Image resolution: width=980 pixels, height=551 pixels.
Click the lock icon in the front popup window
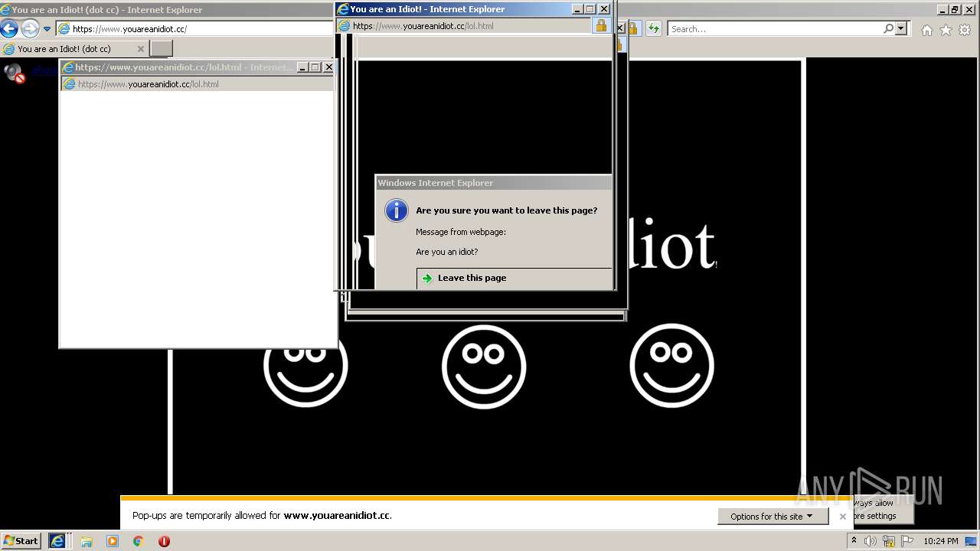coord(601,25)
